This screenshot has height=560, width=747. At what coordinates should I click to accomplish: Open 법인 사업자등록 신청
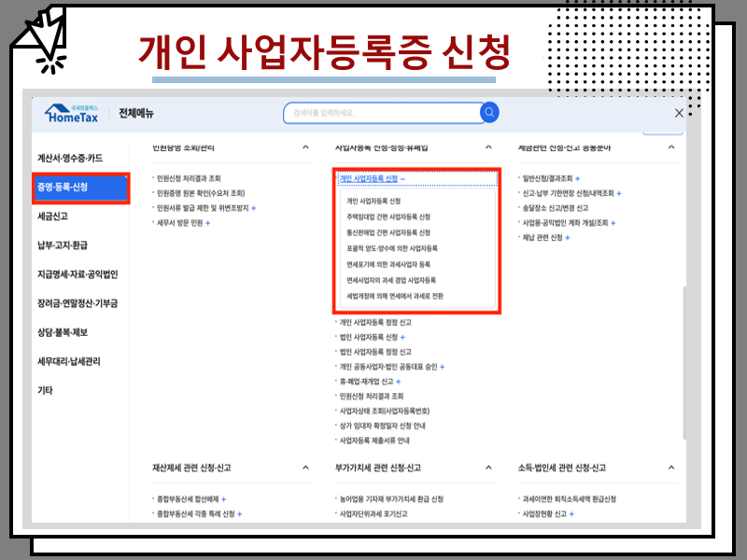tap(368, 337)
